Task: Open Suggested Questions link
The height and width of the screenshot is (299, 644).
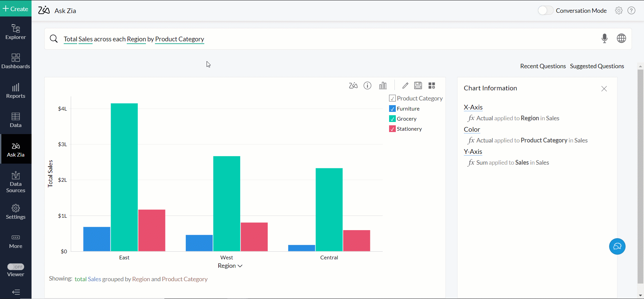Action: point(597,66)
